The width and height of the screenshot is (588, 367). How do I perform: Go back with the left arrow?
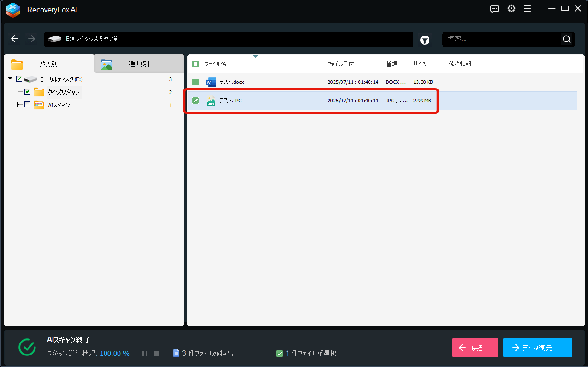[15, 39]
